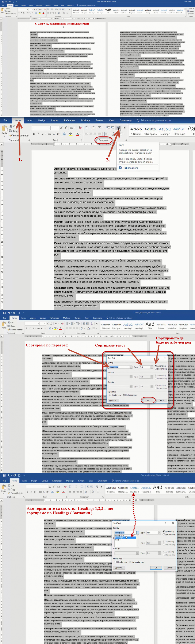Screen dimensions: 195x644
Task: Click Grow Font in the enlarged ribbon
Action: point(61,128)
